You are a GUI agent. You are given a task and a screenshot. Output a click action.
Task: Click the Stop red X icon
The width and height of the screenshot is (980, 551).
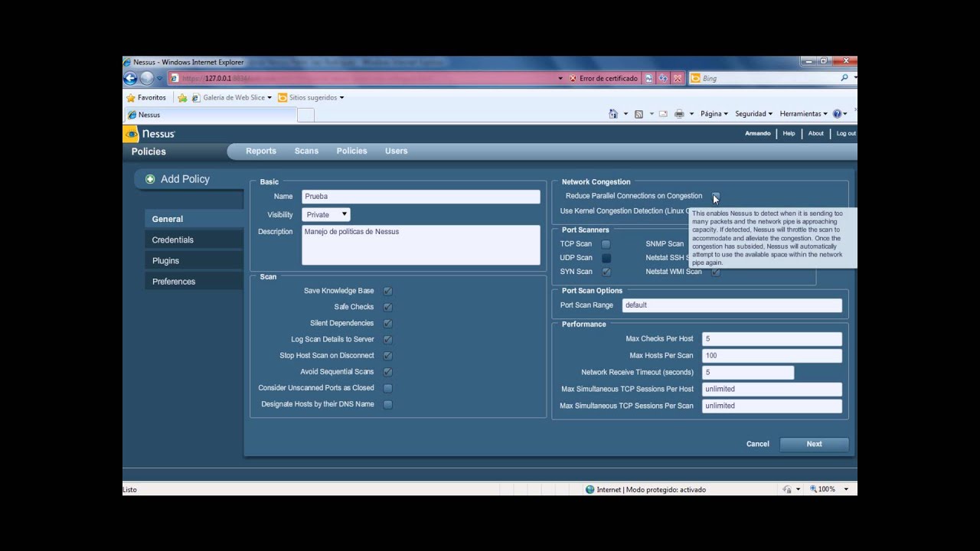click(677, 78)
